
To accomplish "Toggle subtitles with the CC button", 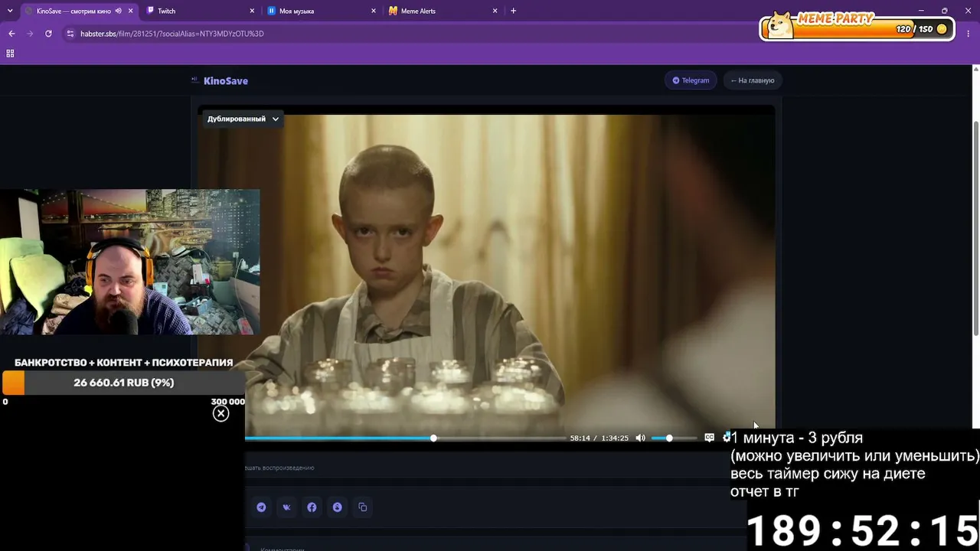I will [x=709, y=438].
